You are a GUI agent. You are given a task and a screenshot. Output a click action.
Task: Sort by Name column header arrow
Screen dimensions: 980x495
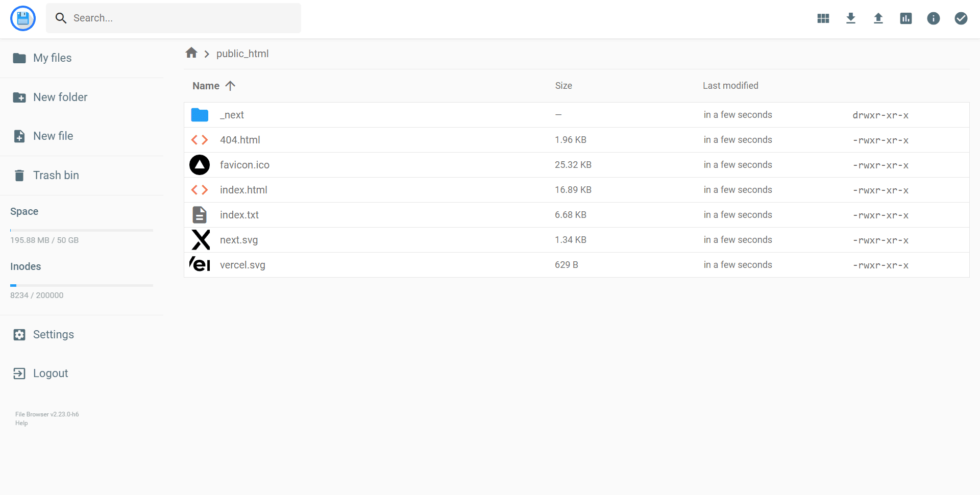[230, 86]
